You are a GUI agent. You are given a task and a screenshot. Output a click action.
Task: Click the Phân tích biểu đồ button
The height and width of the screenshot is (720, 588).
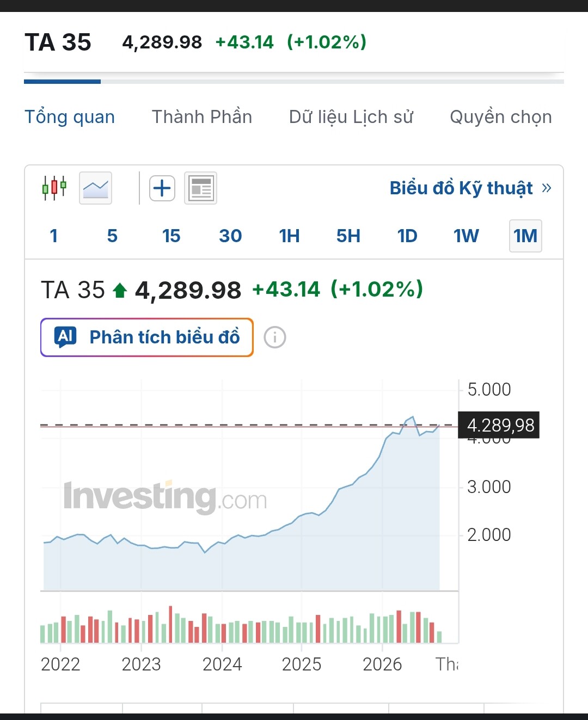coord(147,337)
